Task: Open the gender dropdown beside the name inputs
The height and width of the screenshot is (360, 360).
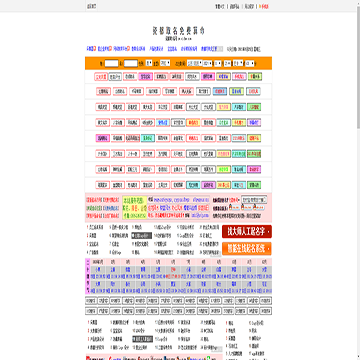Action: coord(149,63)
